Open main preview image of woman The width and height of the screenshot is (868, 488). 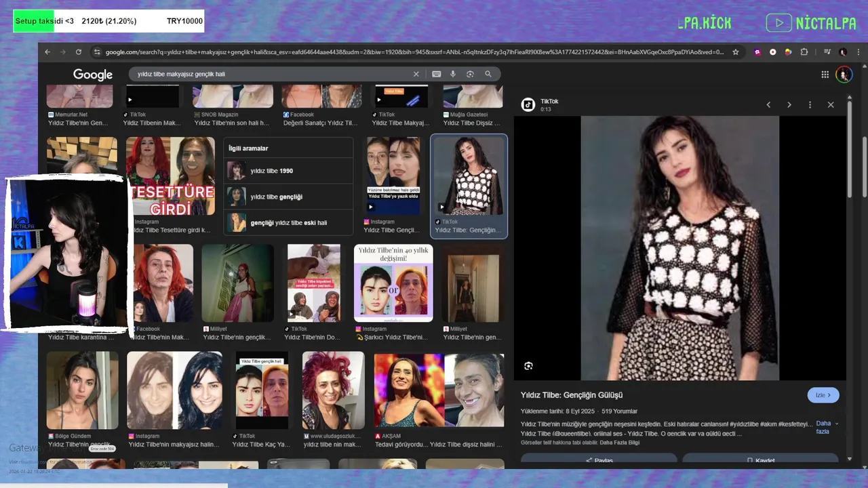(x=679, y=248)
